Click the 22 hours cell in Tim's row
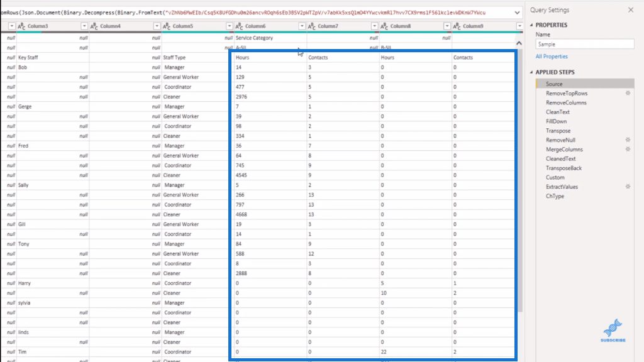Screen dimensions: 644x362 pos(416,352)
